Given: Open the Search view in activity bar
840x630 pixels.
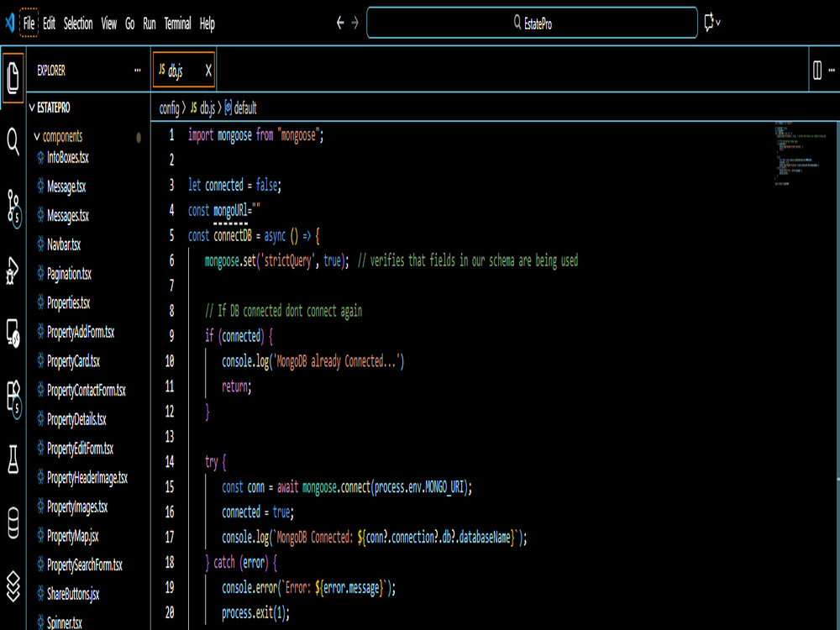Looking at the screenshot, I should (x=13, y=142).
